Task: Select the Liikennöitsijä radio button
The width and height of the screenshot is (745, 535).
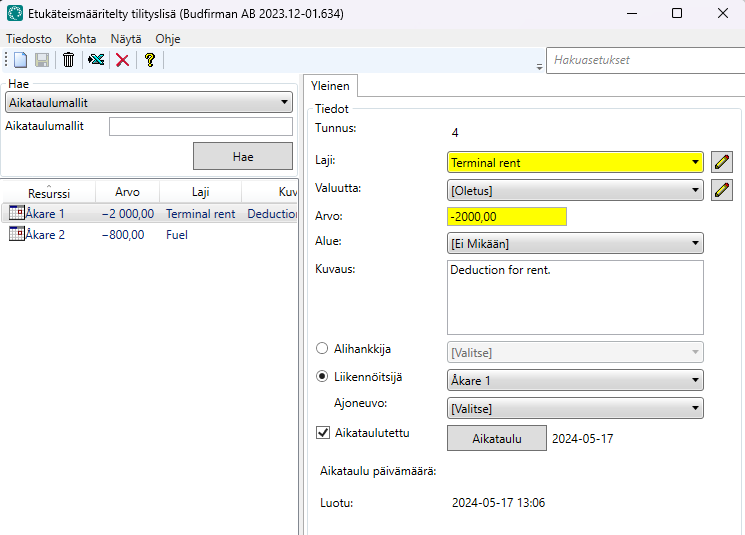Action: tap(322, 377)
